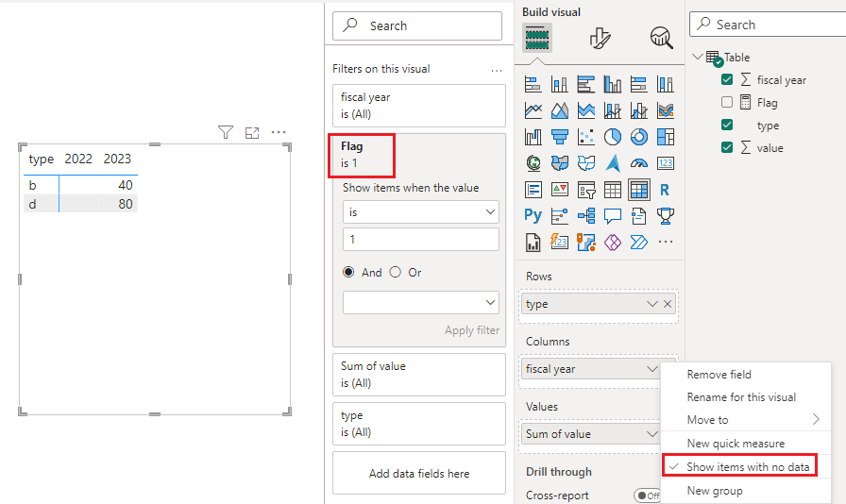Open the Sum of value field dropdown
Image resolution: width=846 pixels, height=504 pixels.
click(651, 434)
